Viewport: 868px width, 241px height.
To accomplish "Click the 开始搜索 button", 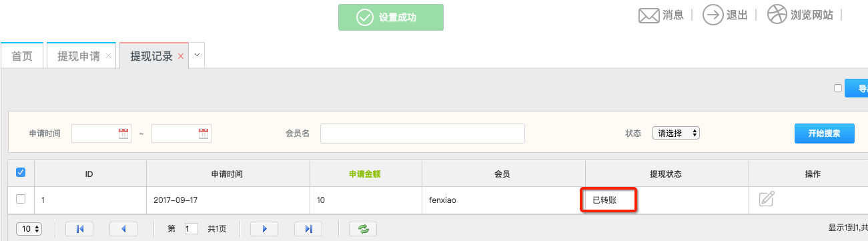I will pyautogui.click(x=824, y=134).
